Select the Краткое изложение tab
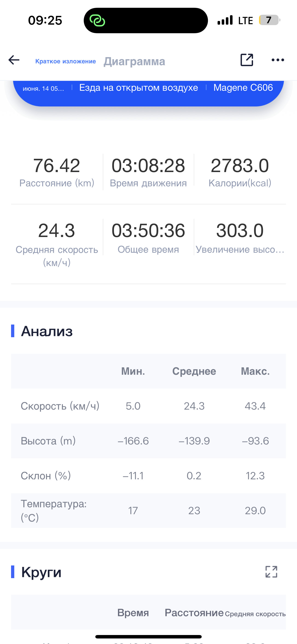The width and height of the screenshot is (297, 644). [x=65, y=61]
